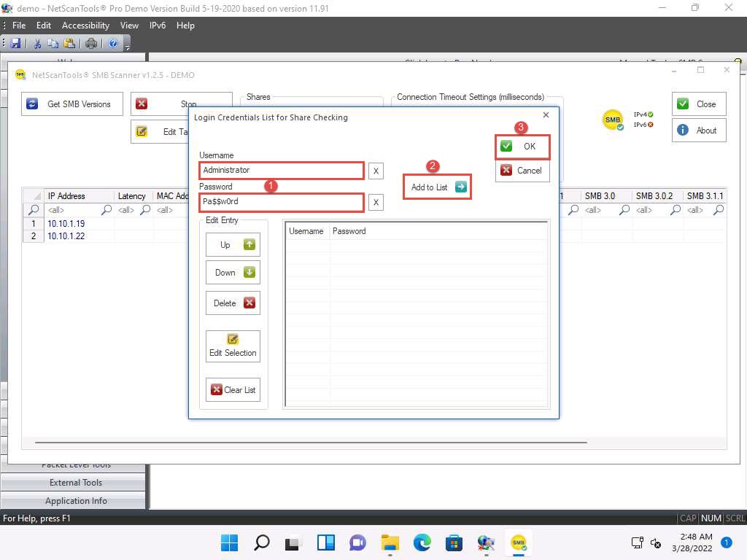
Task: Move the entry with the Up button
Action: tap(233, 245)
